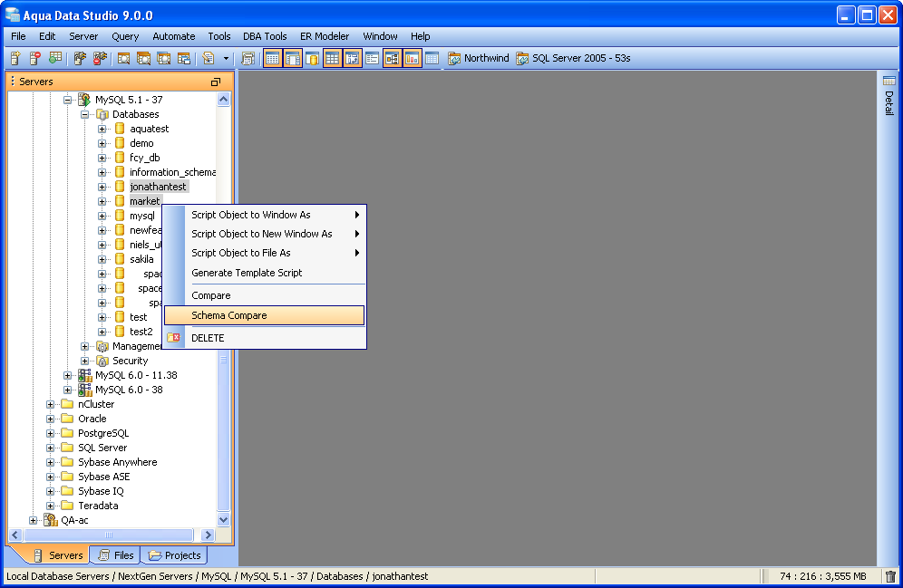Toggle the table-with-side-panel toolbar button
The image size is (903, 588).
tap(293, 58)
